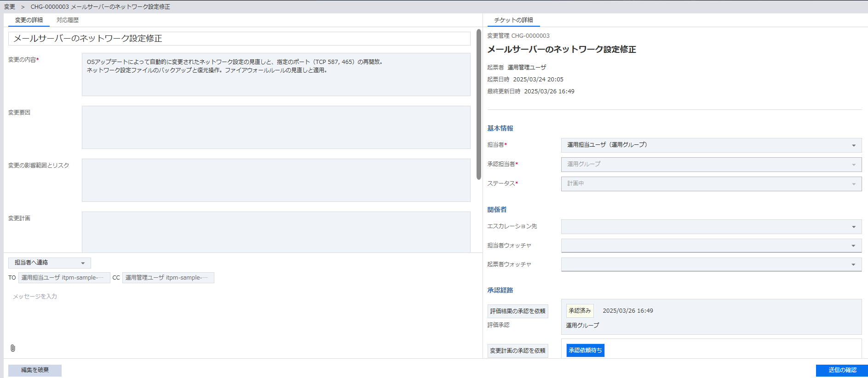This screenshot has width=868, height=378.
Task: Click the paperclip attachment icon
Action: (x=13, y=348)
